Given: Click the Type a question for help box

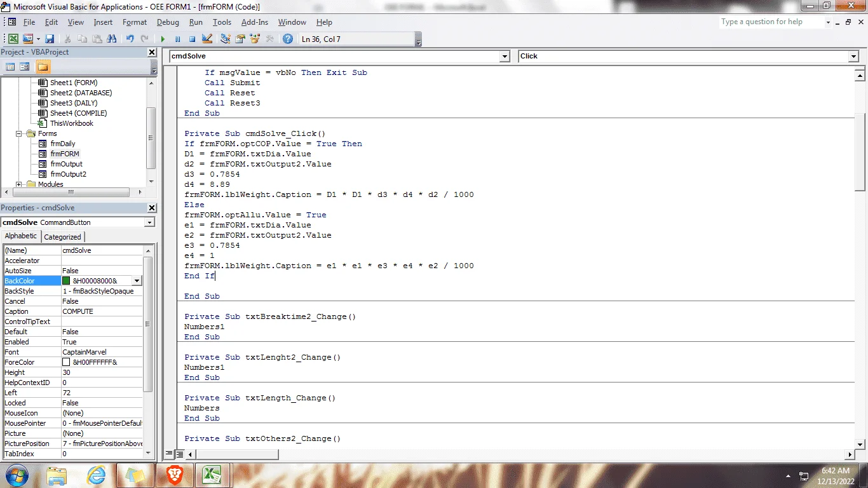Looking at the screenshot, I should tap(771, 22).
